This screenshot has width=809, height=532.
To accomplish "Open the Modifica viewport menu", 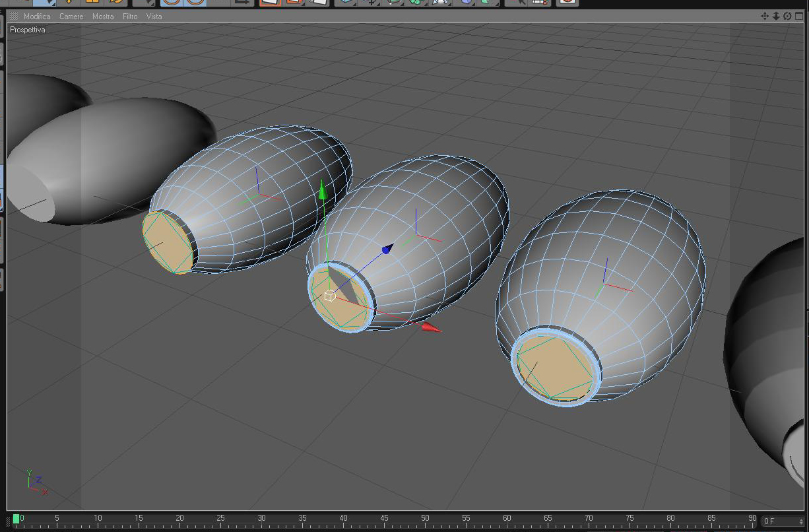I will coord(37,17).
